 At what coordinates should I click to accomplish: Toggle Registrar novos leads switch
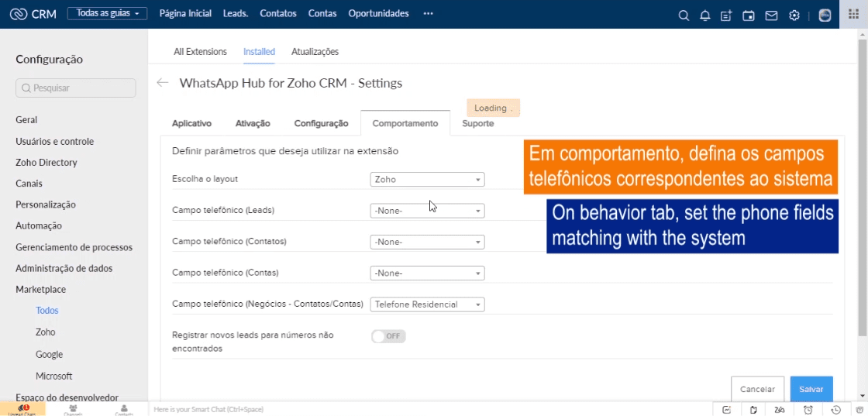click(388, 336)
